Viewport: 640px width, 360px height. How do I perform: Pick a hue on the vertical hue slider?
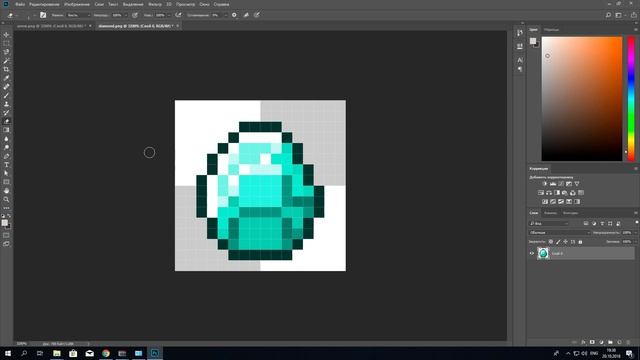631,98
